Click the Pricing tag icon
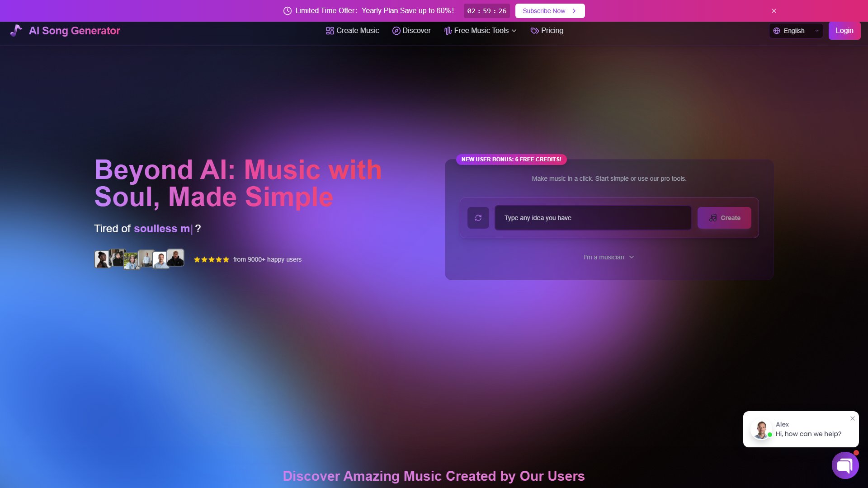 coord(534,31)
